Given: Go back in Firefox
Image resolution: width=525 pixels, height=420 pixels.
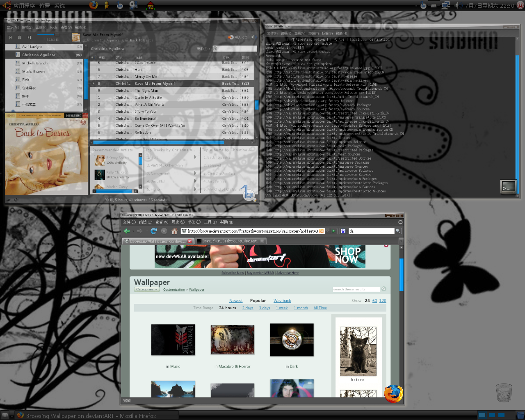Looking at the screenshot, I should coord(127,231).
